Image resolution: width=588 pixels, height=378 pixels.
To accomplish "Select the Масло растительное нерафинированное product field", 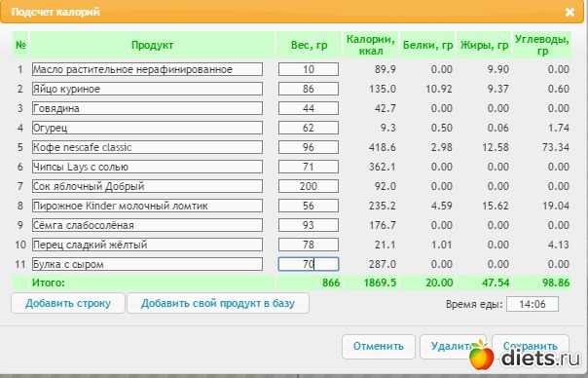I will [x=147, y=69].
